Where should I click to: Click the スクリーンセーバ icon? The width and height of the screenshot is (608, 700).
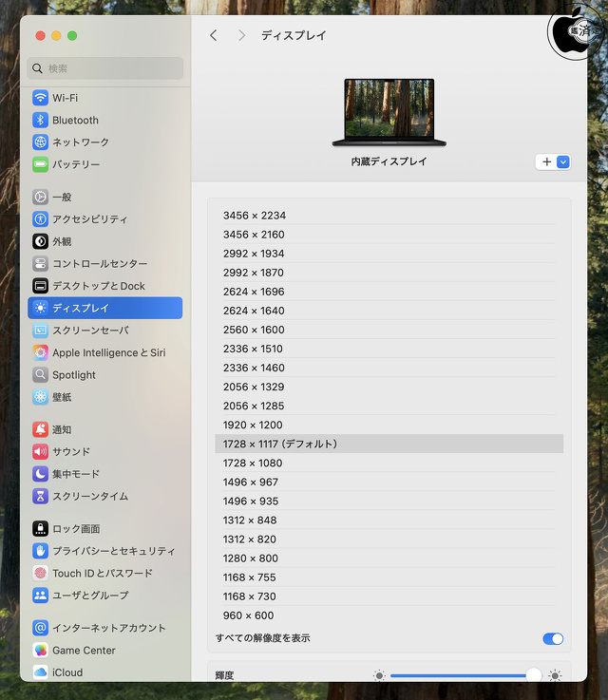pos(40,331)
